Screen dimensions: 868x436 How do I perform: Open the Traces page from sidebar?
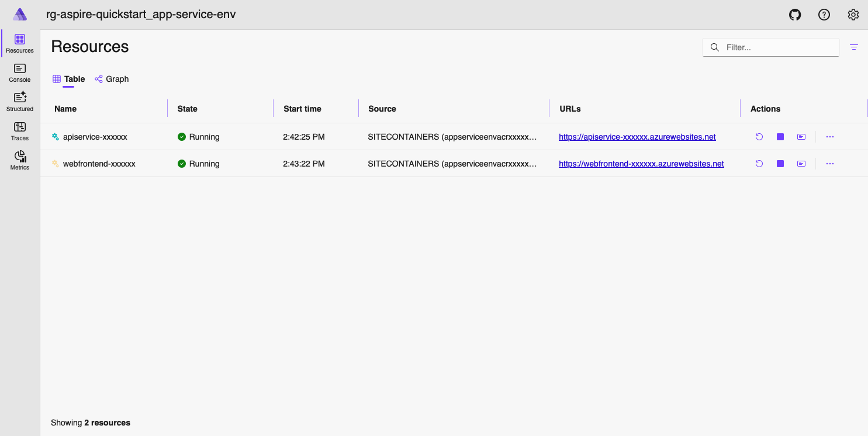pos(19,130)
